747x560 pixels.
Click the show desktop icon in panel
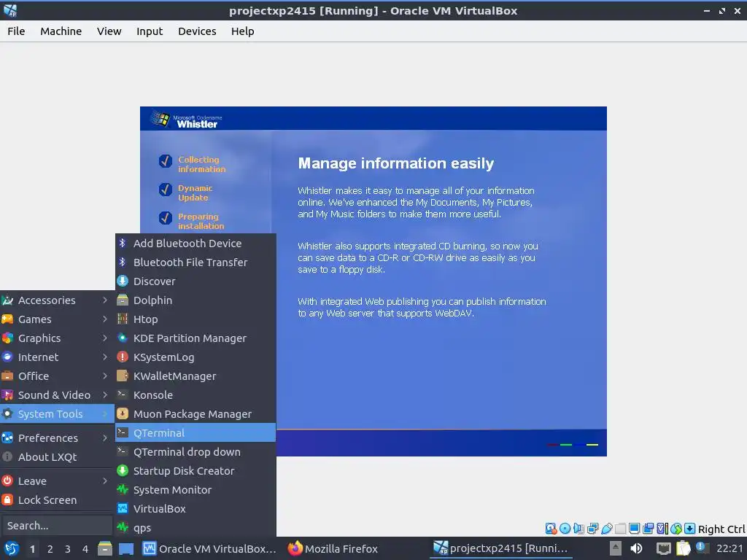click(126, 548)
